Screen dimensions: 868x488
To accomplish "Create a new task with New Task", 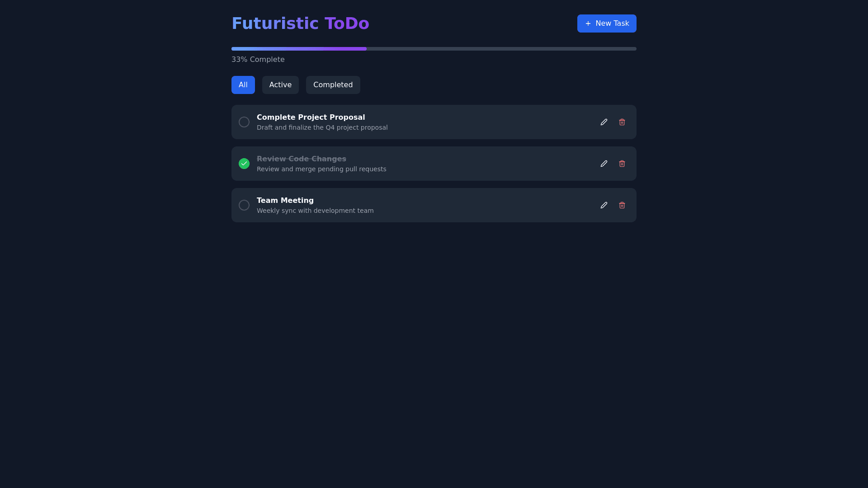I will [x=606, y=23].
